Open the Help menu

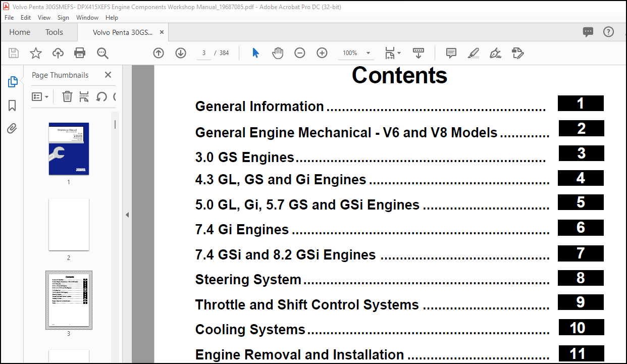pos(112,17)
